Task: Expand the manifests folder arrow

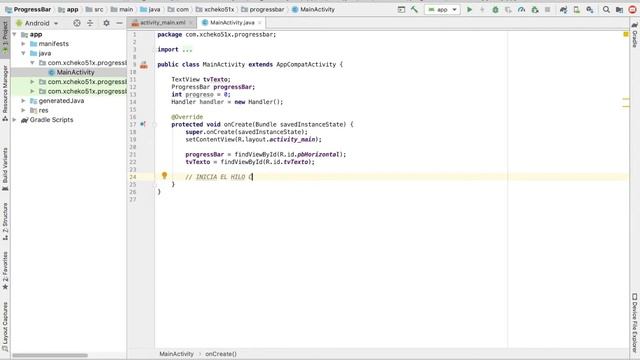Action: coord(24,44)
